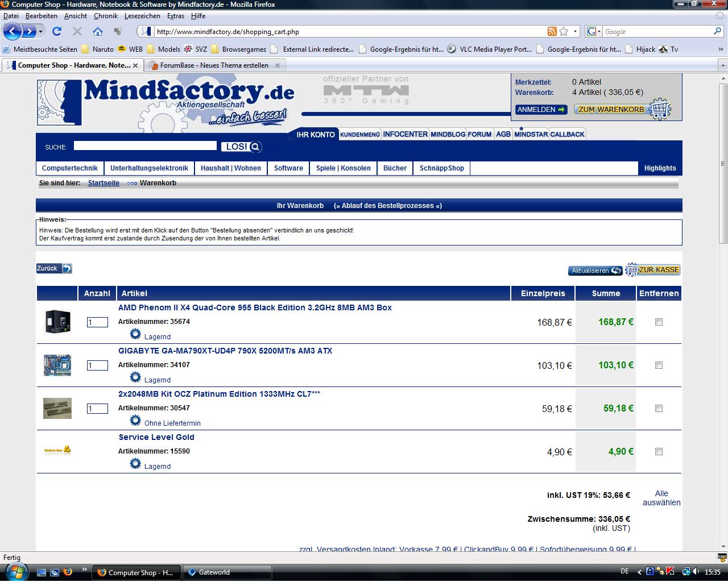Go to browser Home page icon
728x582 pixels.
pyautogui.click(x=98, y=31)
